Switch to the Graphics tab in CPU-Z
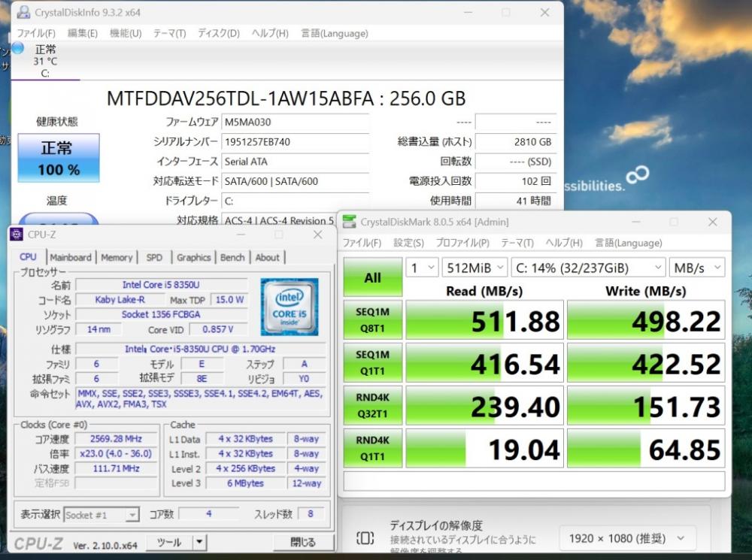Image resolution: width=752 pixels, height=560 pixels. click(x=194, y=258)
